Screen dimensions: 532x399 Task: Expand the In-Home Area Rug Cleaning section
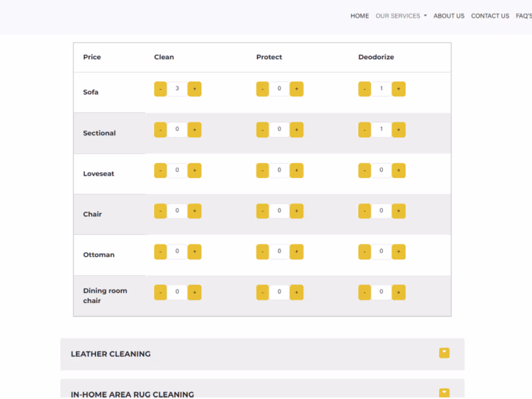click(x=444, y=393)
